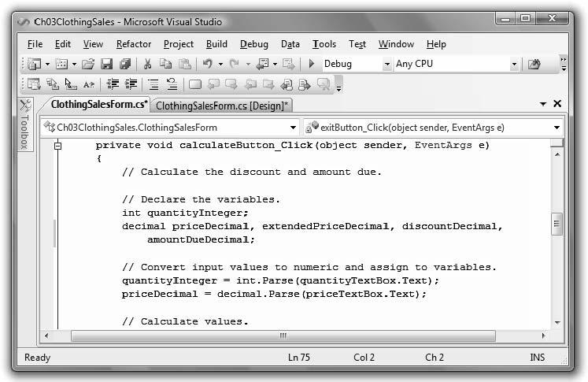Click the Paste clipboard icon

185,64
